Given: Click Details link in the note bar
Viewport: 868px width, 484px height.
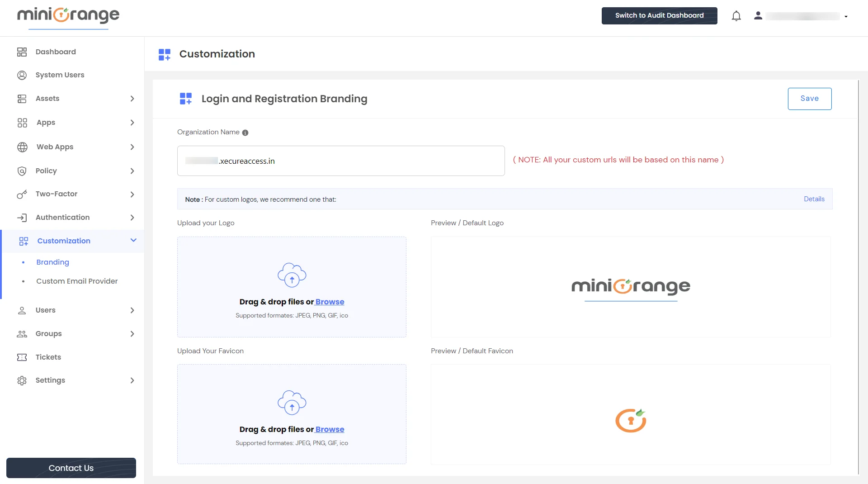Looking at the screenshot, I should coord(814,199).
